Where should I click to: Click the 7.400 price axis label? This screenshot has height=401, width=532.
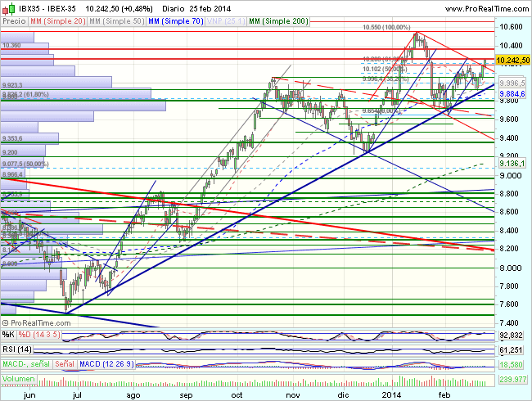point(509,323)
